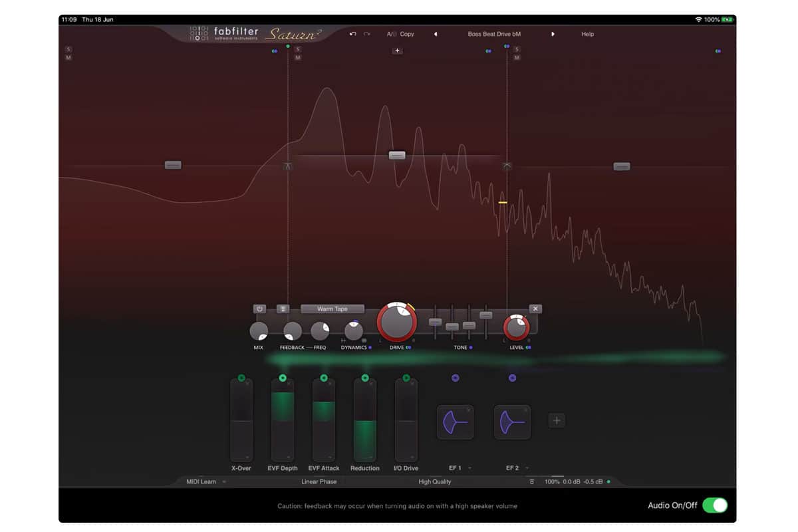
Task: Mute the third band with the M button
Action: click(x=517, y=58)
